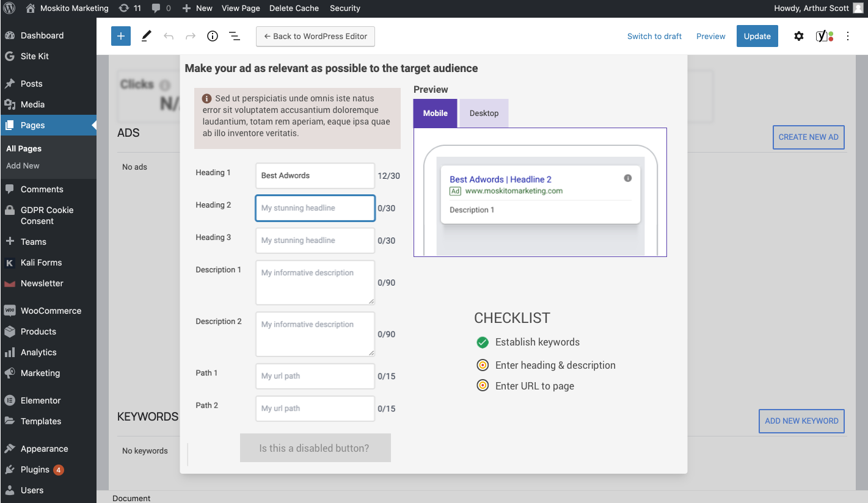Open the settings gear panel

pyautogui.click(x=799, y=36)
